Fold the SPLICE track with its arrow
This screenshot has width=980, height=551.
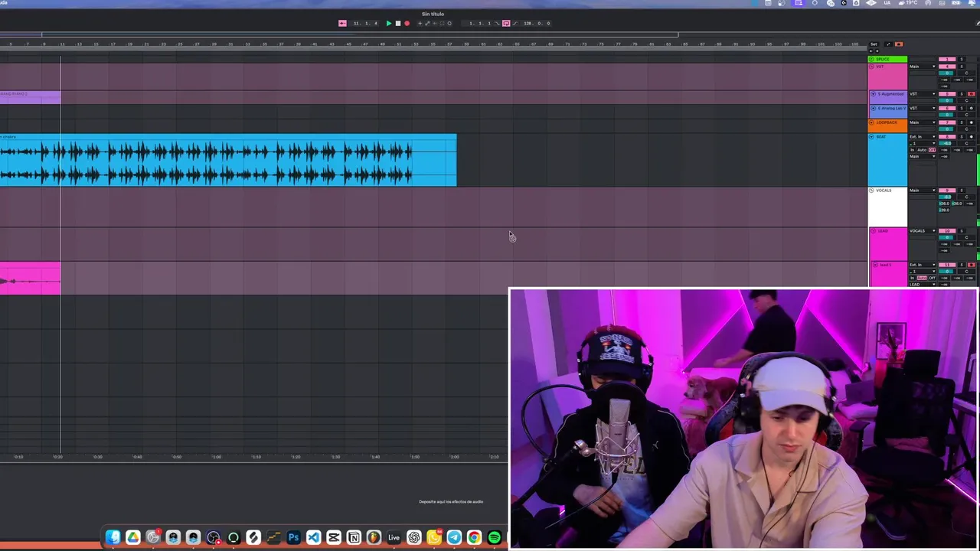pyautogui.click(x=871, y=59)
